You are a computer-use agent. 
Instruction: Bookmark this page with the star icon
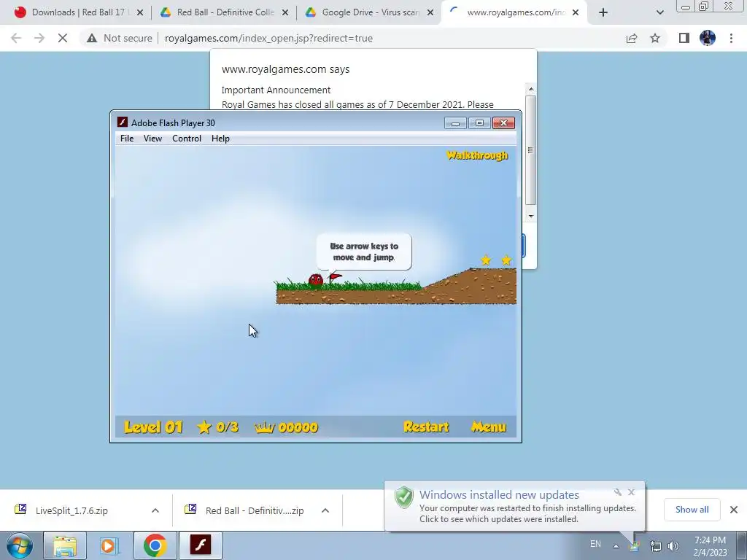pyautogui.click(x=655, y=38)
